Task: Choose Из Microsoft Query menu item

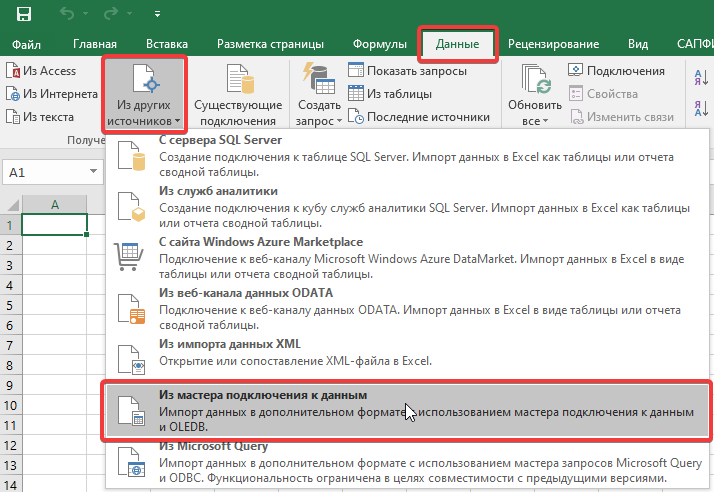Action: point(407,464)
